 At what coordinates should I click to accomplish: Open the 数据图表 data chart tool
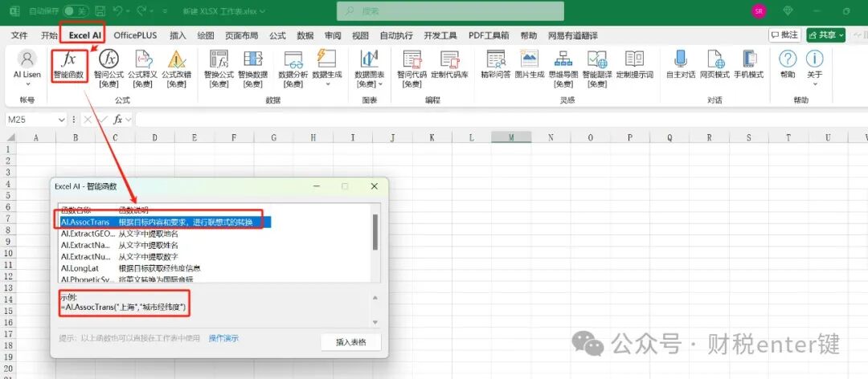[369, 68]
